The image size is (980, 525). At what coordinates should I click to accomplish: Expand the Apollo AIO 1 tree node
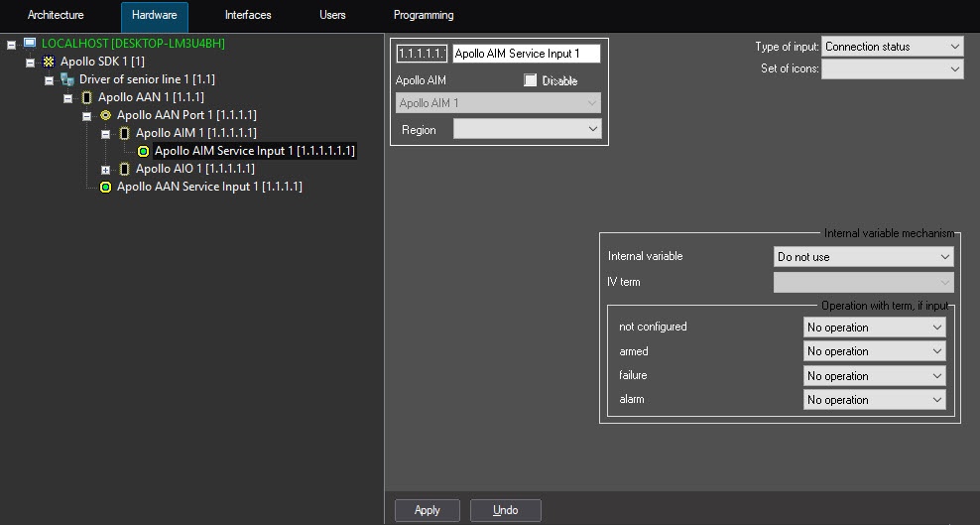coord(105,169)
